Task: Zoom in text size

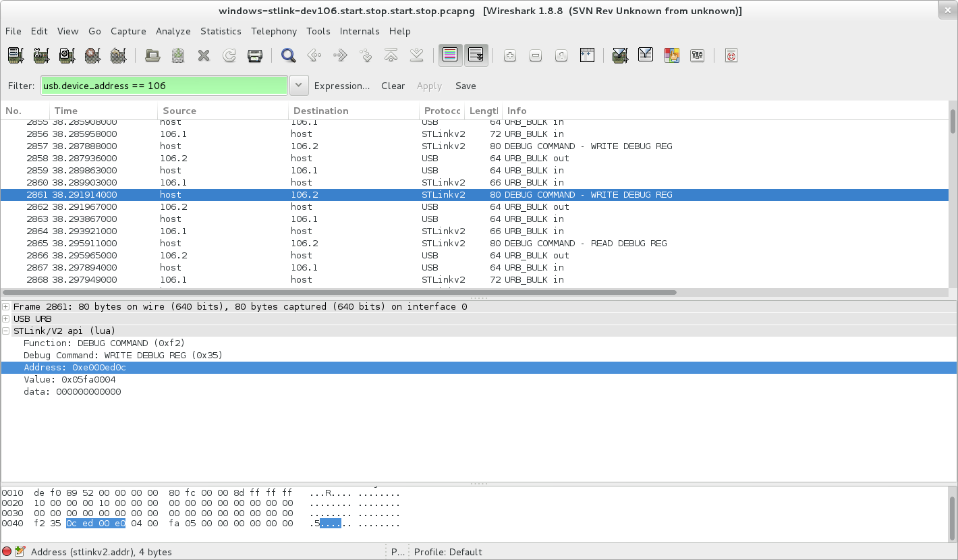Action: [x=510, y=55]
